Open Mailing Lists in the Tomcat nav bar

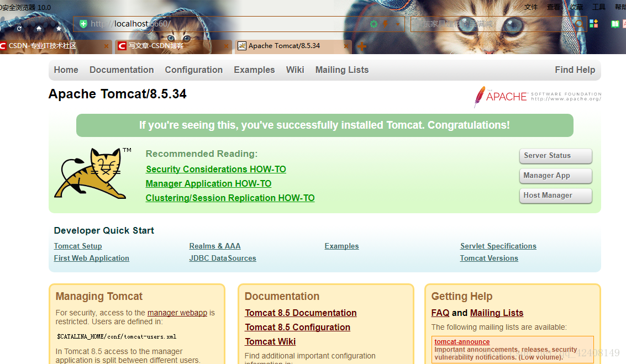[342, 70]
